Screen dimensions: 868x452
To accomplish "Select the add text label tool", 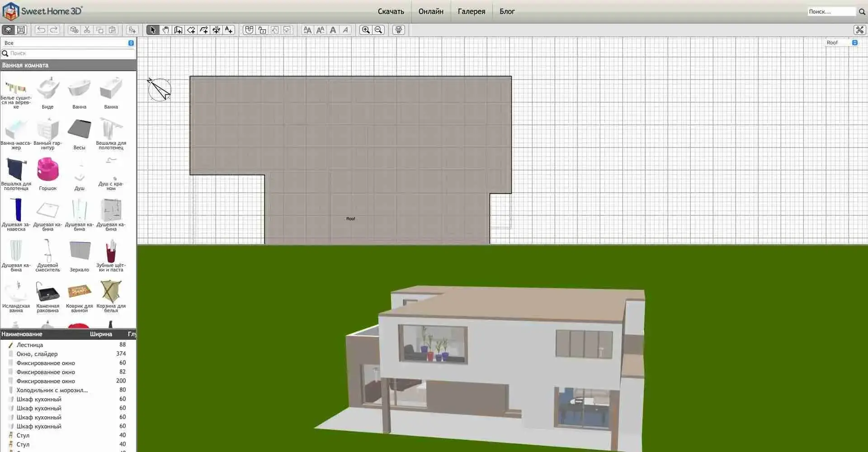I will point(229,30).
